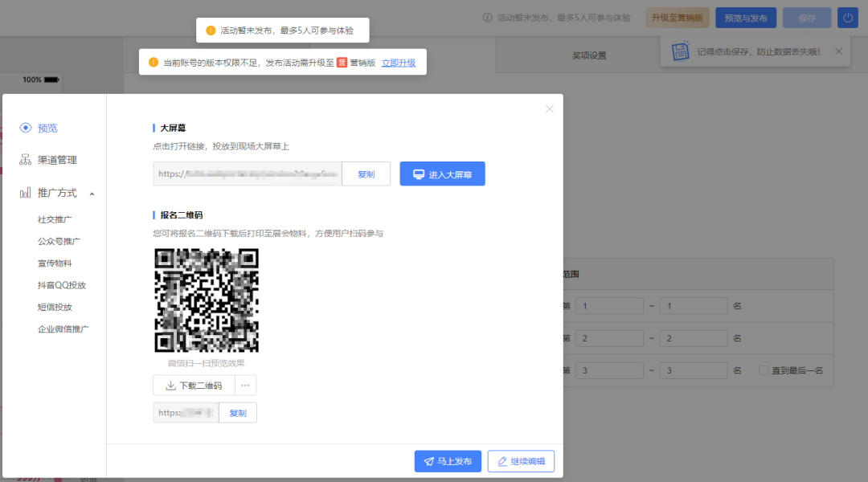Click the red 营 marketing edition badge
The height and width of the screenshot is (482, 868).
tap(342, 63)
